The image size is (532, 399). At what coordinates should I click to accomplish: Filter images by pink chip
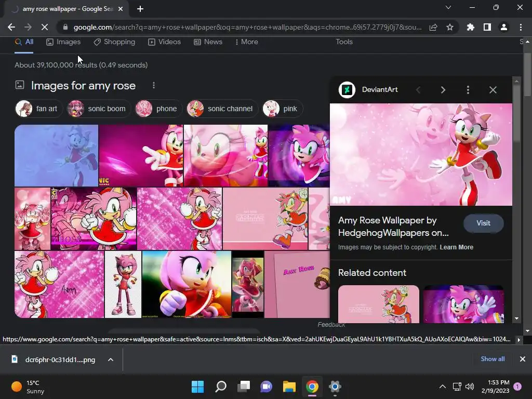click(282, 109)
